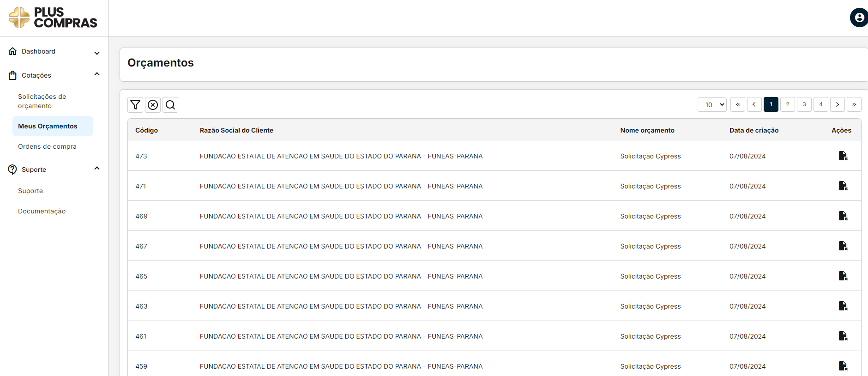Go to next page arrow
Image resolution: width=868 pixels, height=376 pixels.
point(838,104)
